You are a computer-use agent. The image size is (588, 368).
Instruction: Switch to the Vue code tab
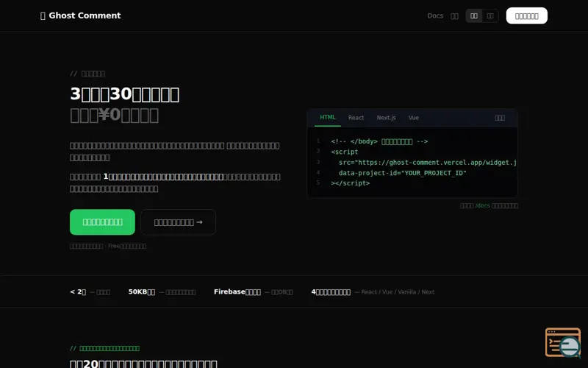[x=414, y=118]
